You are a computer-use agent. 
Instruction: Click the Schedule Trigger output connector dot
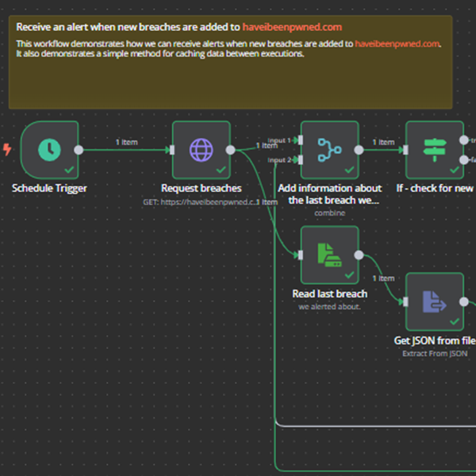point(79,150)
